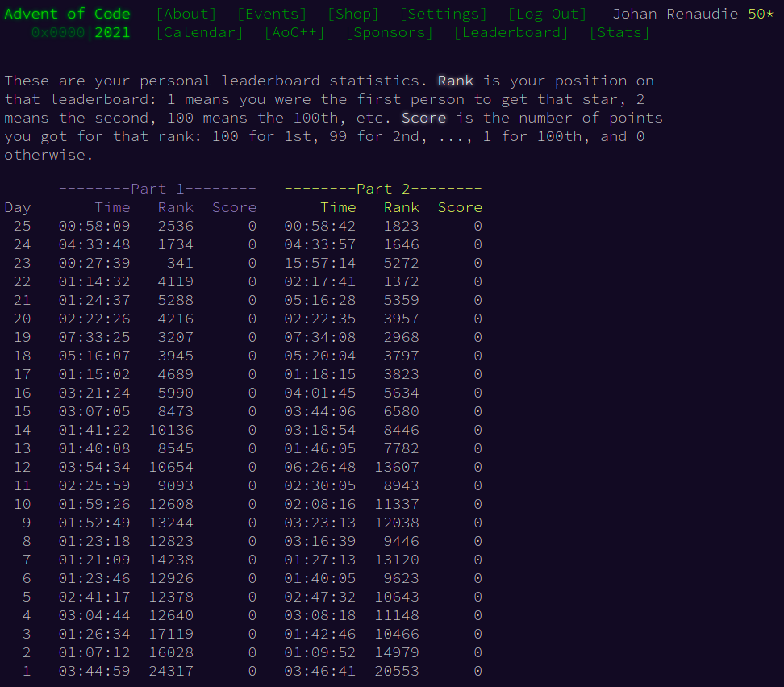Visit the Shop link
This screenshot has width=784, height=687.
click(x=353, y=14)
